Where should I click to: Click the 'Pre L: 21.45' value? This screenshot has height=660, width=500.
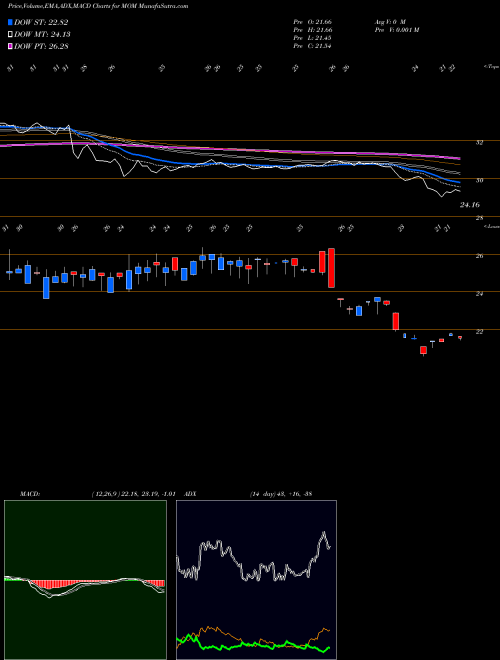click(x=313, y=38)
